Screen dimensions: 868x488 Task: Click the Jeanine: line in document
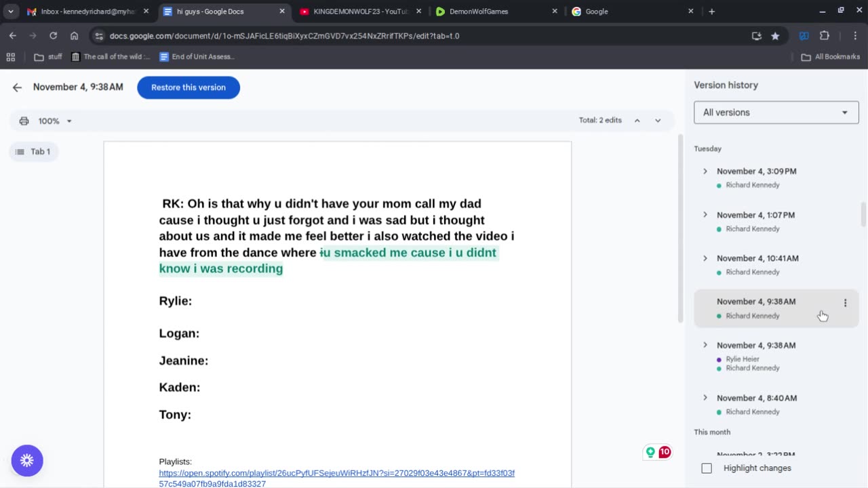184,361
